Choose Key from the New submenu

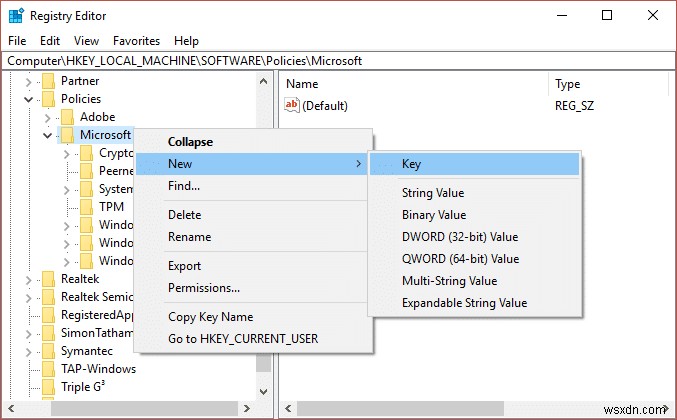[411, 164]
